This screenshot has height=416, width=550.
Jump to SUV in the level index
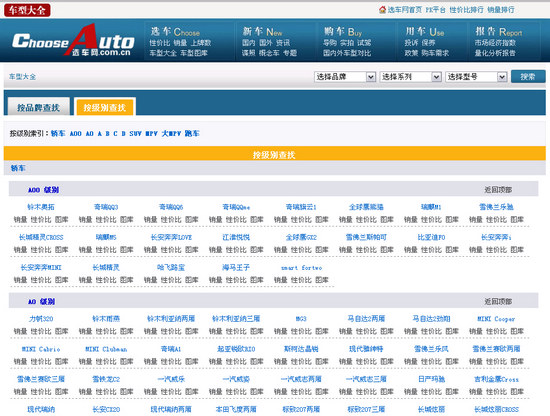tap(135, 133)
